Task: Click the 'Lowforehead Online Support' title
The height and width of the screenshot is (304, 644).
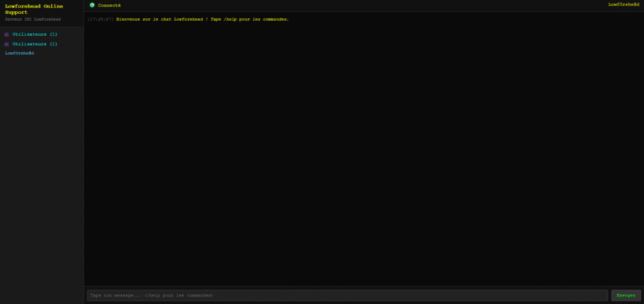Action: click(34, 9)
